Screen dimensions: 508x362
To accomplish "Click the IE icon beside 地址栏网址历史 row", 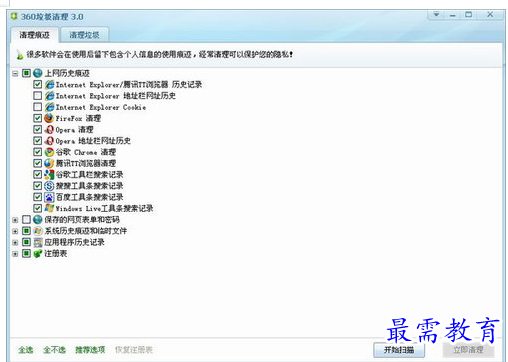I will click(49, 96).
